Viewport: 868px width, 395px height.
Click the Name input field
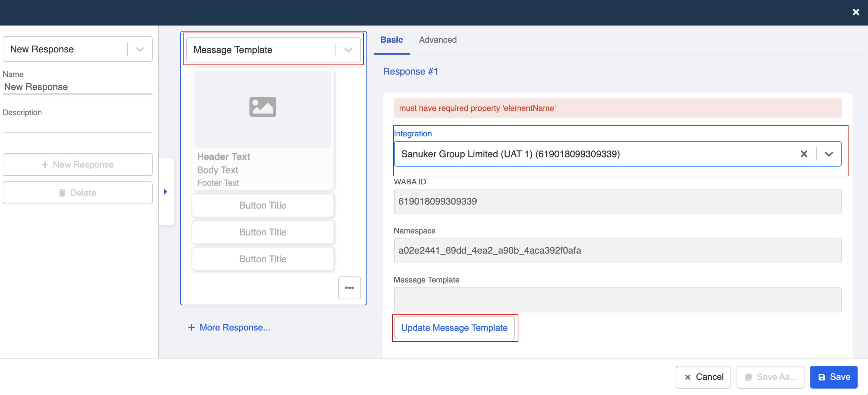click(x=78, y=87)
